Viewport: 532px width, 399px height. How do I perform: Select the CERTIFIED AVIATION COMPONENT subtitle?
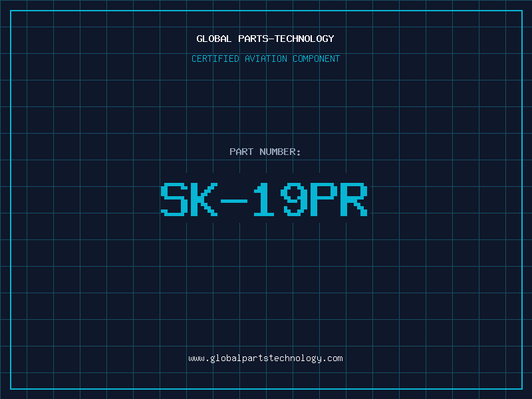265,59
